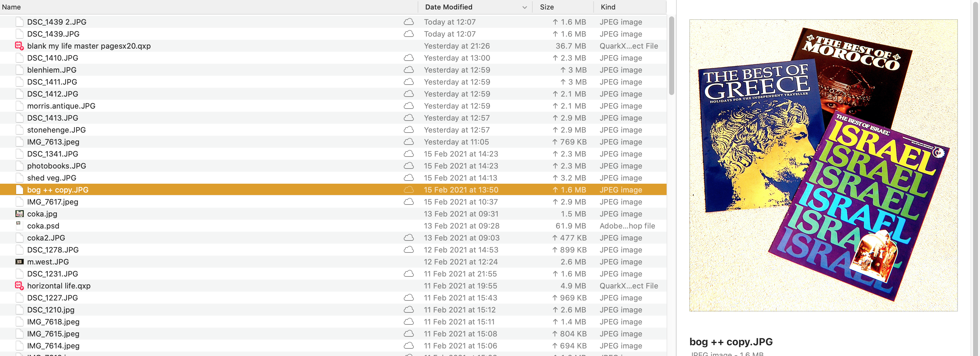Sort files by Name column header
This screenshot has width=980, height=356.
tap(11, 7)
